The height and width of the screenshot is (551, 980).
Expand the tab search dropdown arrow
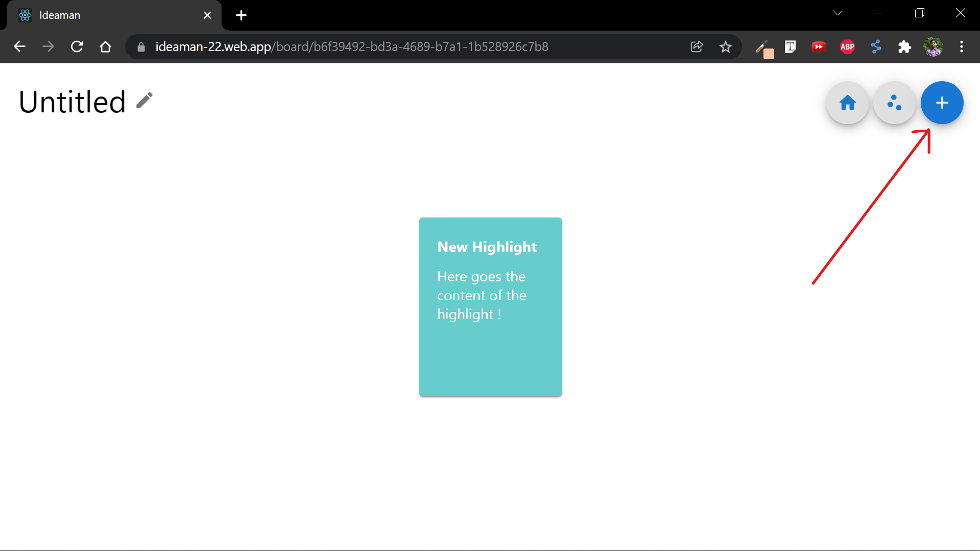838,13
